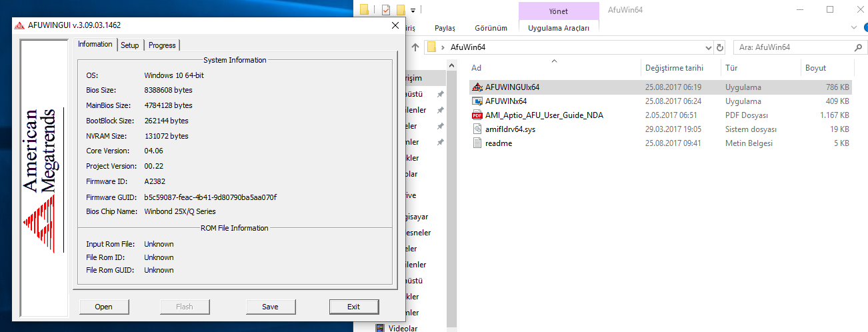Image resolution: width=868 pixels, height=332 pixels.
Task: Click the BootBlock Size value 262144 bytes
Action: click(x=166, y=121)
